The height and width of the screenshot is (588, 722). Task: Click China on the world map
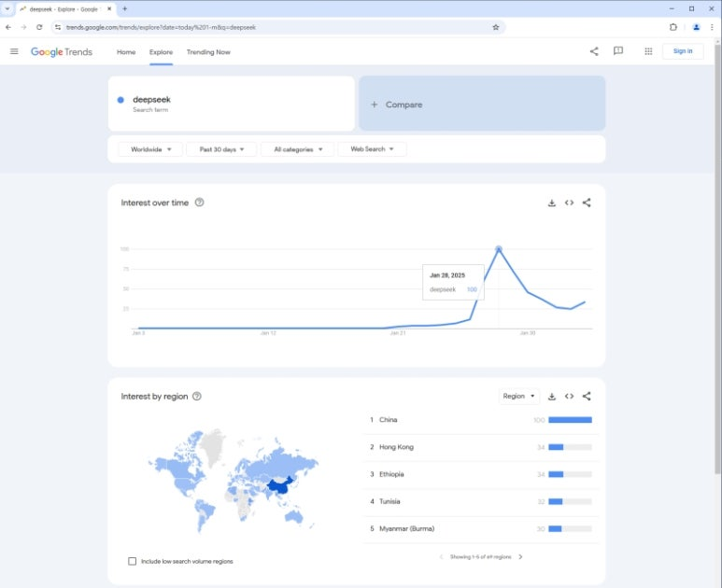point(281,488)
